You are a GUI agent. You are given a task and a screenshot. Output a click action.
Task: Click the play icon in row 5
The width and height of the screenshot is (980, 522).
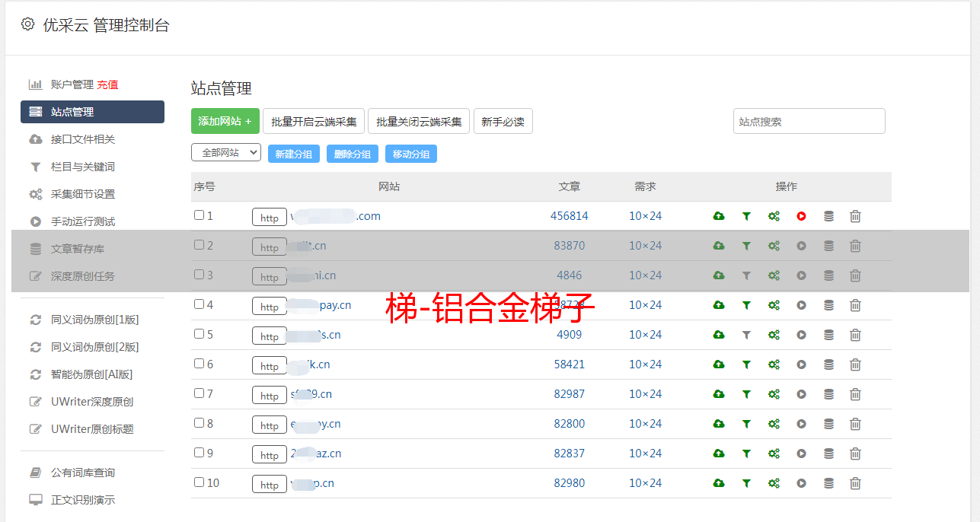[x=801, y=335]
